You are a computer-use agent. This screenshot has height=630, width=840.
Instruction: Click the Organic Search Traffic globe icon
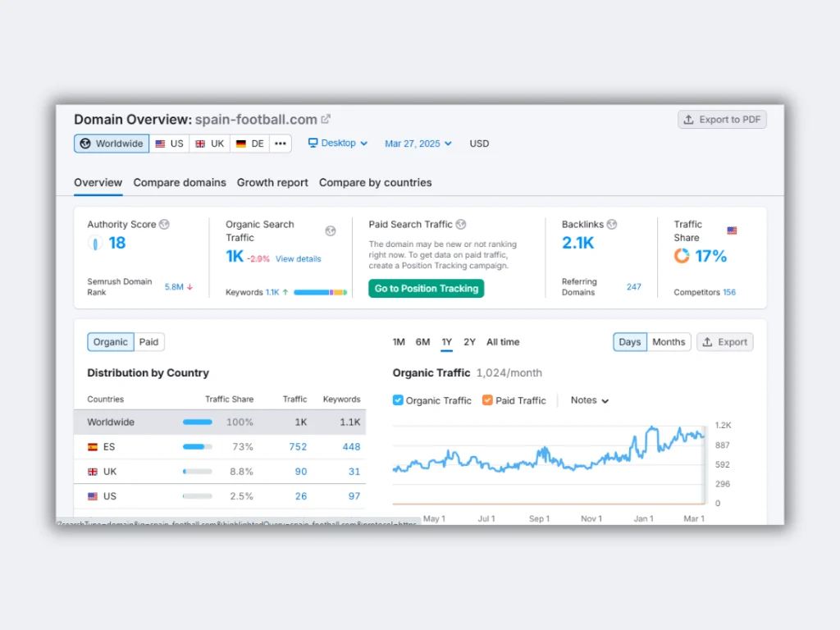coord(331,231)
